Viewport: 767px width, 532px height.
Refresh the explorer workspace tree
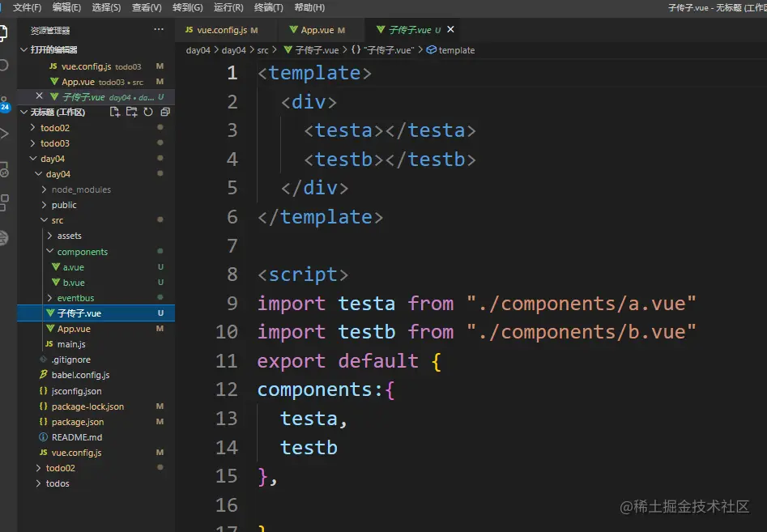click(x=148, y=112)
